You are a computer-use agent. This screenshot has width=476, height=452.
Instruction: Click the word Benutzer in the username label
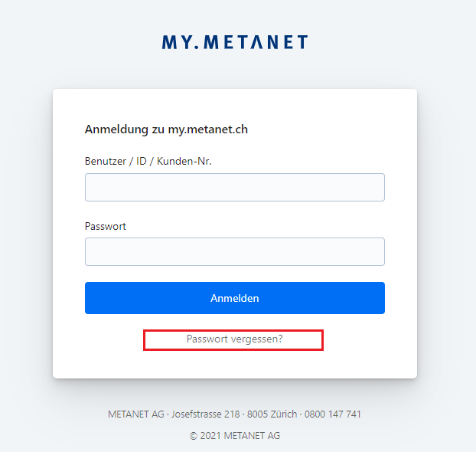[x=106, y=162]
